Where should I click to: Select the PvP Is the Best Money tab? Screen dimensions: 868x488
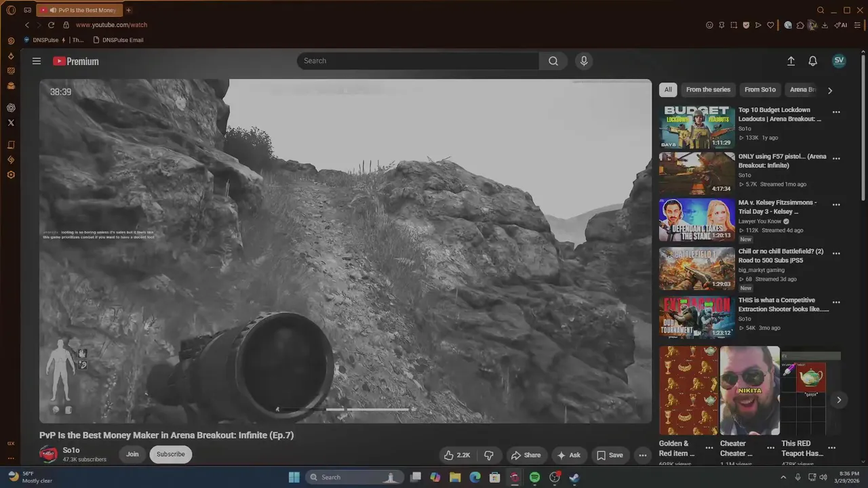[x=78, y=10]
